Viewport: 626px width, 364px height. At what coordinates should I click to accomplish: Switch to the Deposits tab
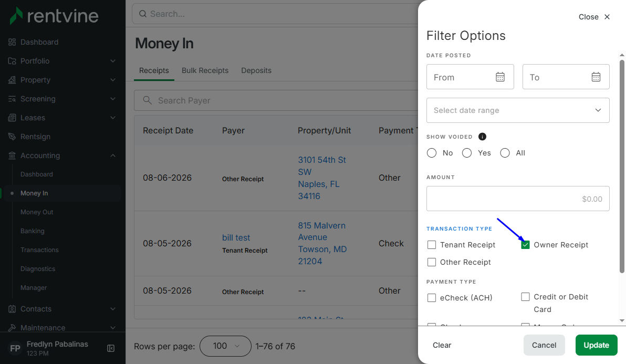tap(256, 70)
